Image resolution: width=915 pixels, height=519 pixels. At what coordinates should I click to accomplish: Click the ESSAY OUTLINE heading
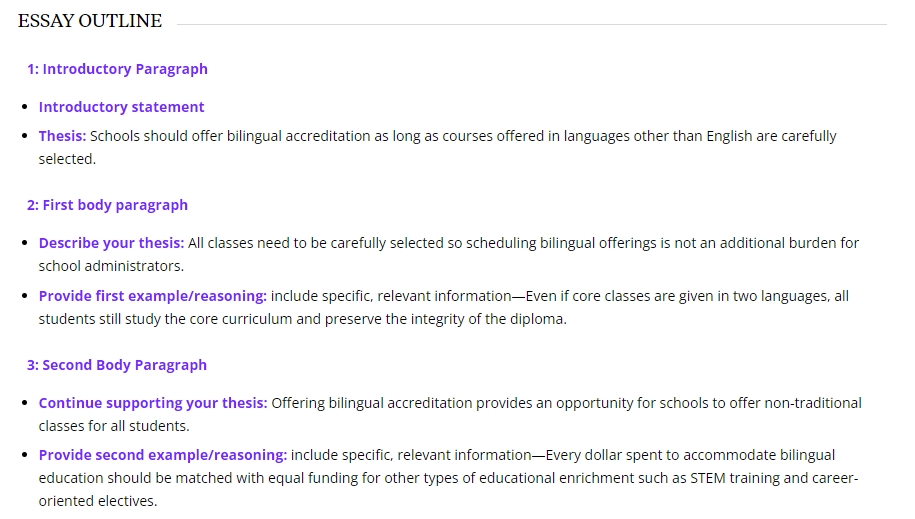tap(90, 21)
